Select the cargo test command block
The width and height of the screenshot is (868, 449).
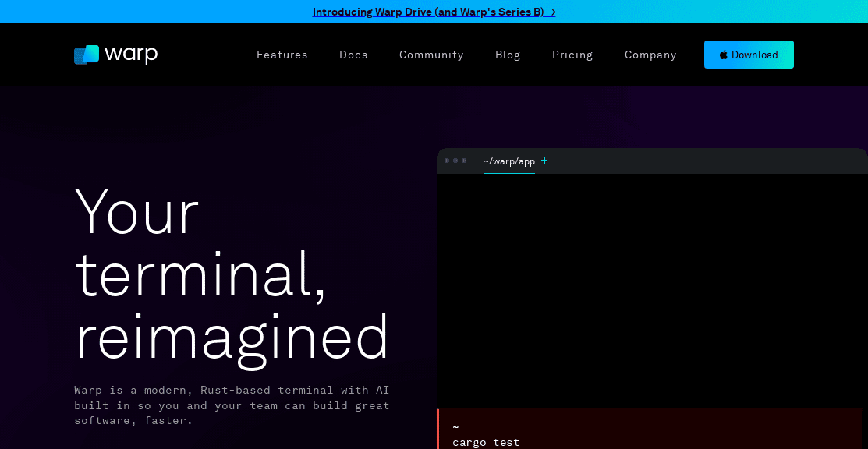click(x=487, y=442)
